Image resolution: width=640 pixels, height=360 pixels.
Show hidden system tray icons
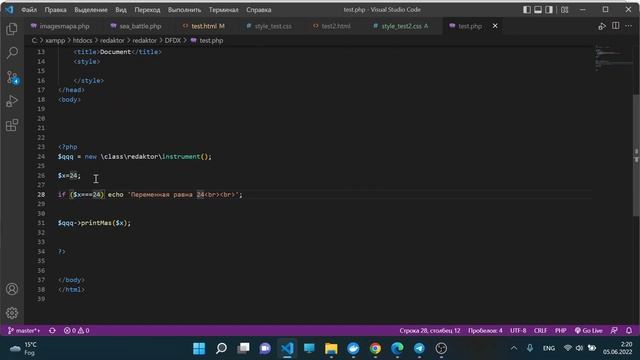(x=514, y=348)
